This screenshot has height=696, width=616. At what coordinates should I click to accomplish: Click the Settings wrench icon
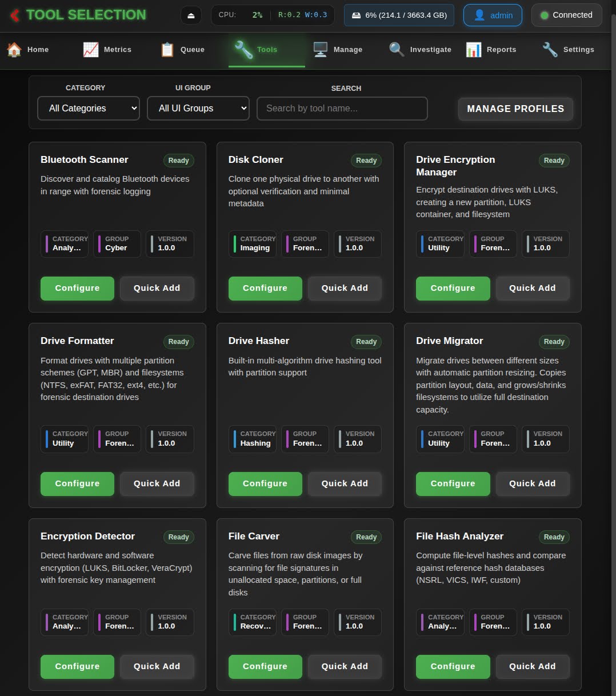550,50
